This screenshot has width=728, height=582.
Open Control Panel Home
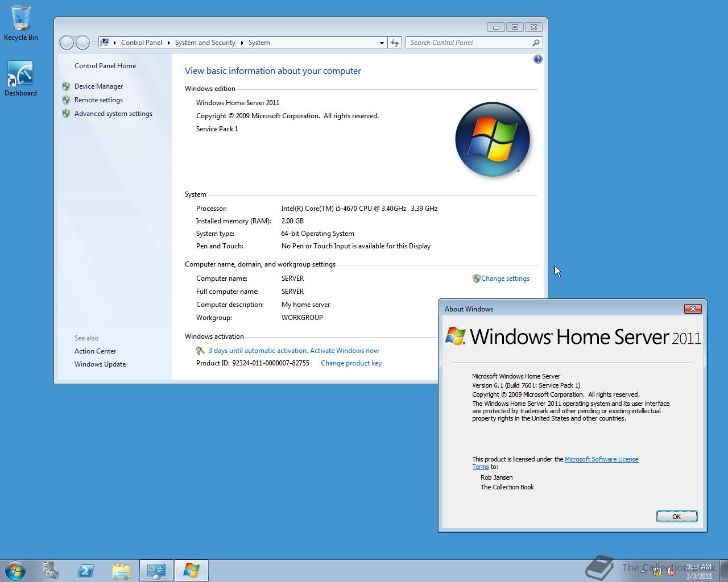coord(105,66)
